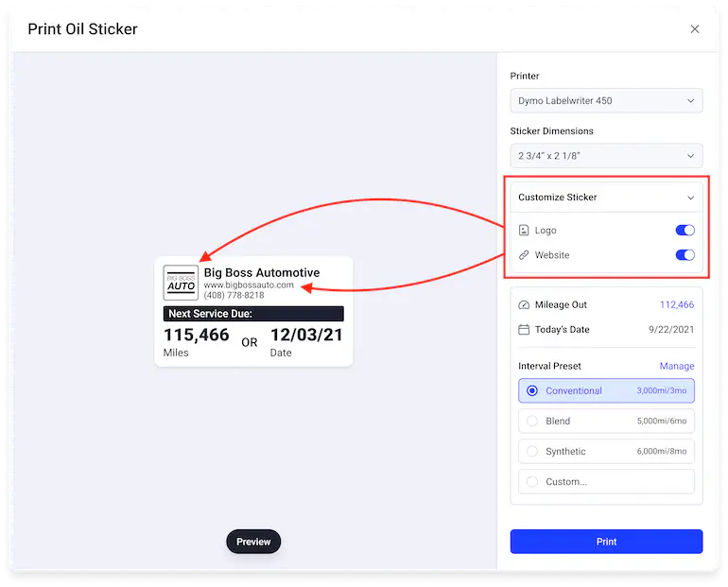Click the Manage presets link
The width and height of the screenshot is (728, 587).
[676, 366]
